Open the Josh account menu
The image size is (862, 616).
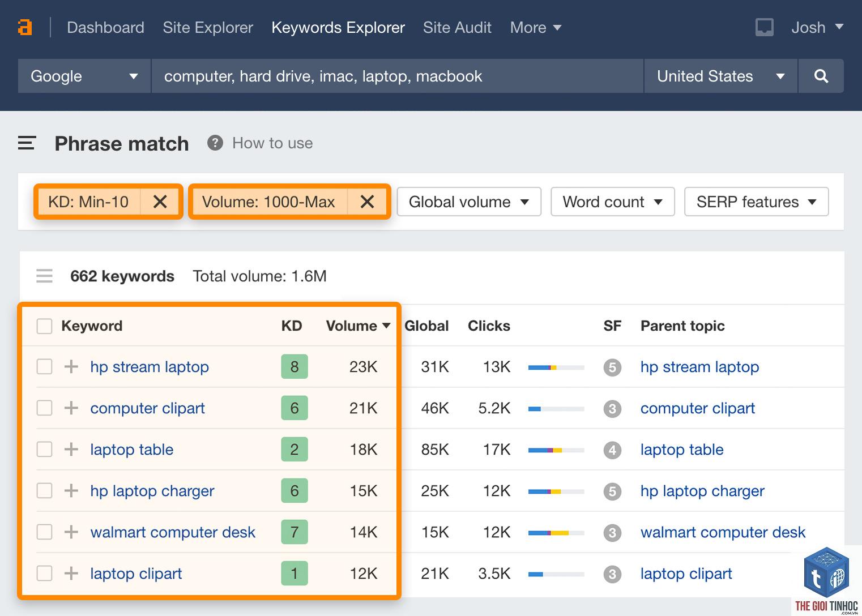point(817,27)
